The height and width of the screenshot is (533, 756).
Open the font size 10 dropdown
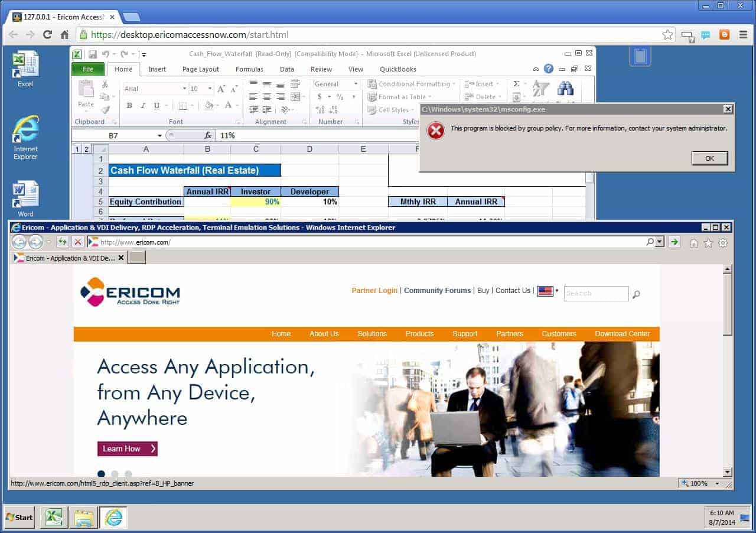[x=210, y=89]
